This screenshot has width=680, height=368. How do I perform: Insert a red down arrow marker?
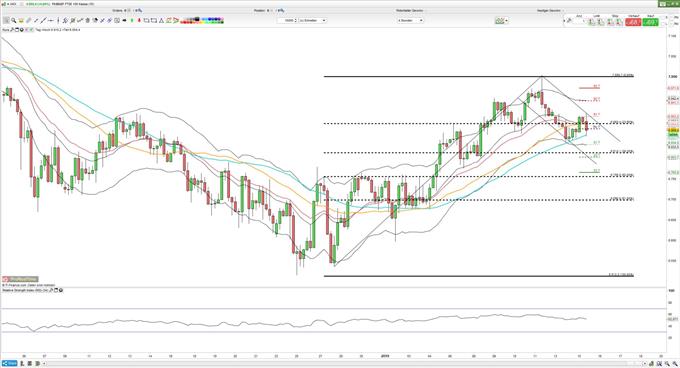click(139, 20)
